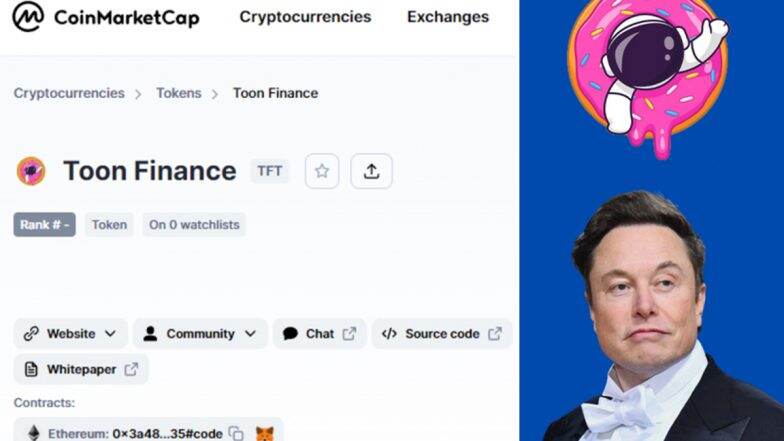Click the Toon Finance token logo
The height and width of the screenshot is (441, 784).
click(x=31, y=171)
